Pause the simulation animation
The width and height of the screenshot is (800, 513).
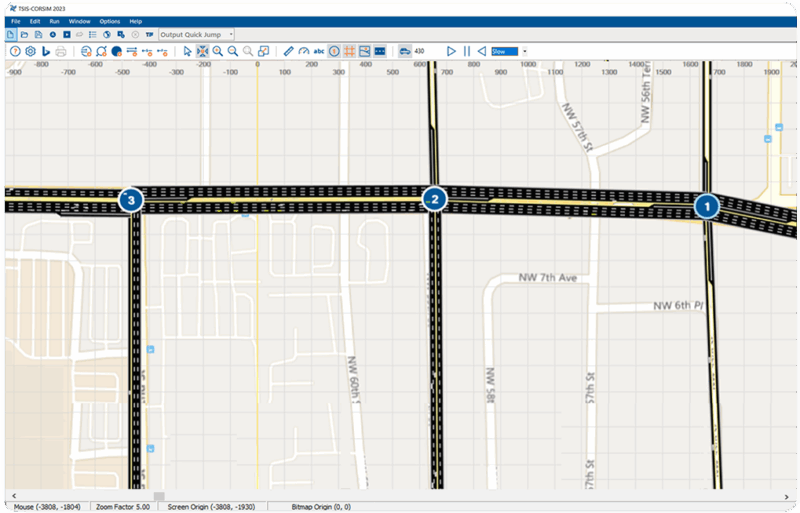[466, 51]
